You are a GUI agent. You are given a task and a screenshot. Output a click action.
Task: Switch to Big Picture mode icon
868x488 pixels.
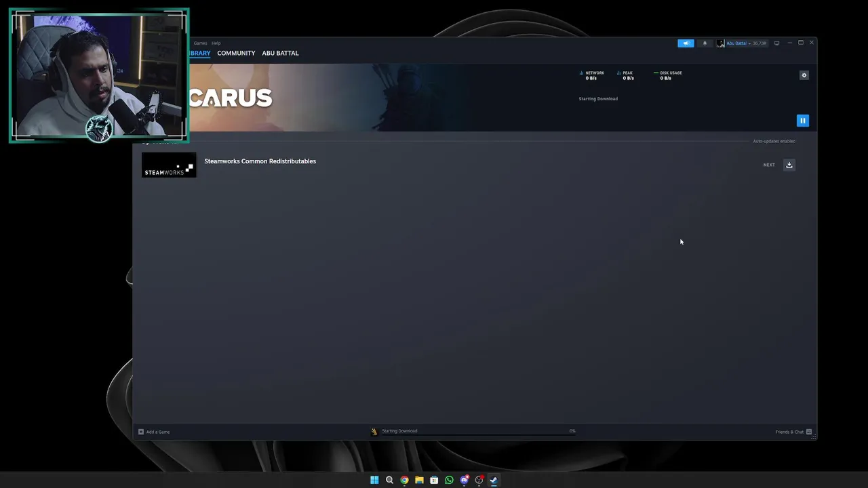777,43
